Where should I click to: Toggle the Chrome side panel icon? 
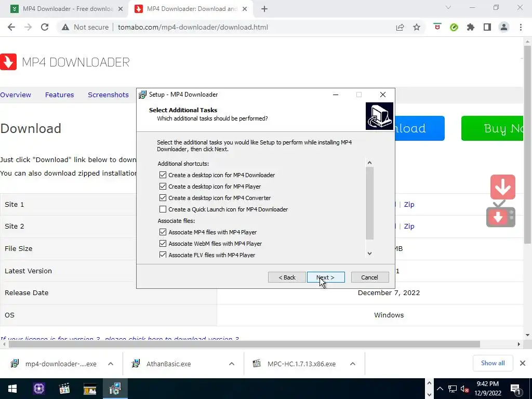(x=487, y=27)
